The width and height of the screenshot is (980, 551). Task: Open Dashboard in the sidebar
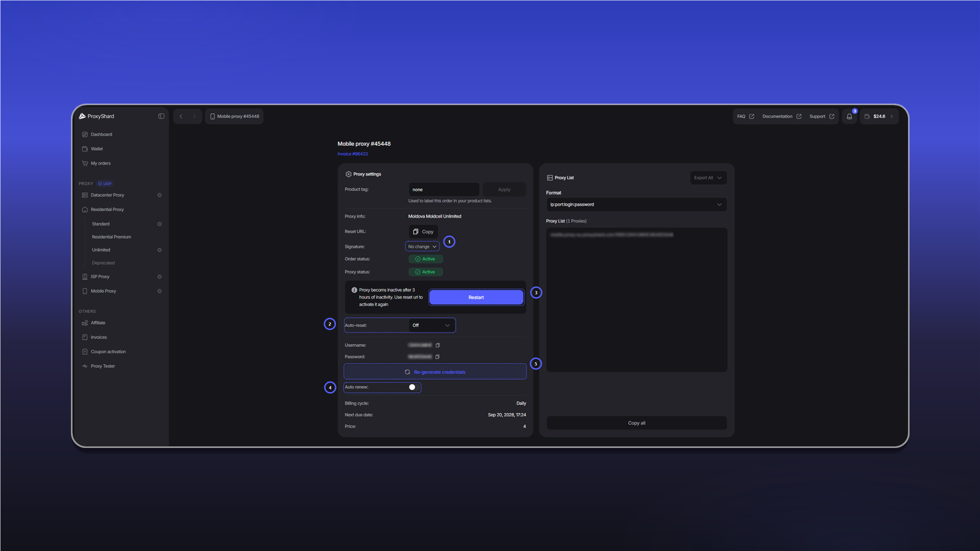[x=101, y=135]
